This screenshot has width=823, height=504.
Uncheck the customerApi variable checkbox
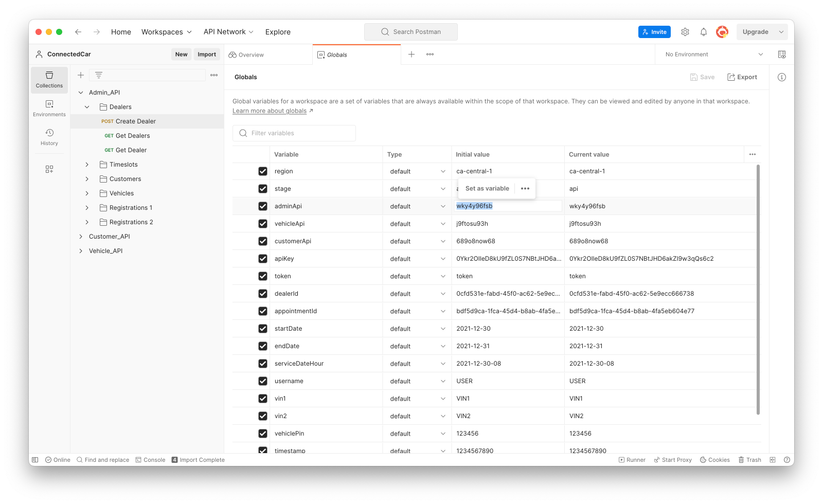click(263, 241)
